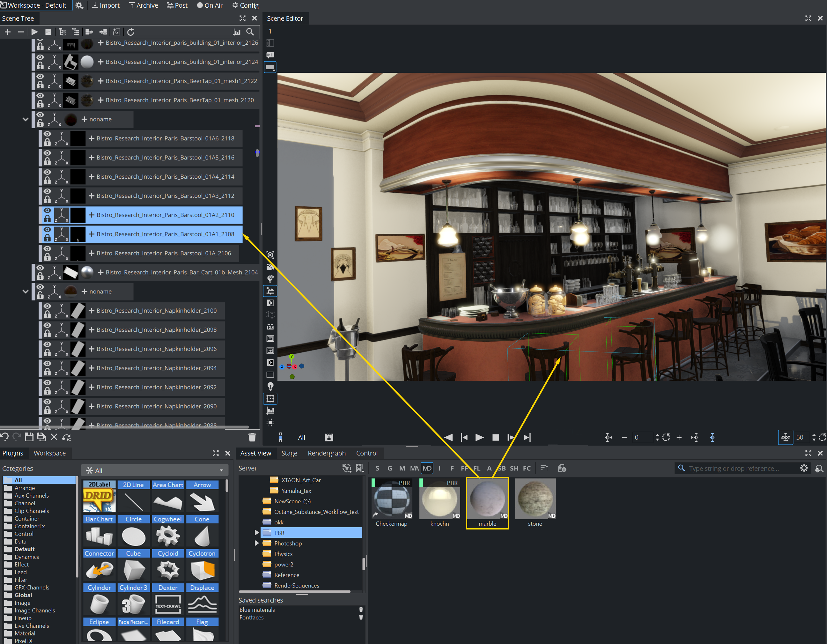The height and width of the screenshot is (644, 827).
Task: Click the save scene icon
Action: (x=29, y=437)
